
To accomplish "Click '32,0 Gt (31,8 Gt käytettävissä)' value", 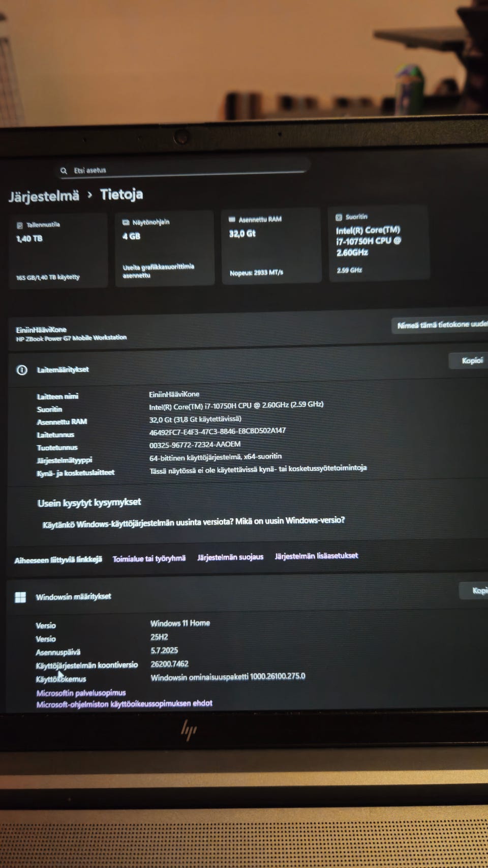I will (195, 419).
